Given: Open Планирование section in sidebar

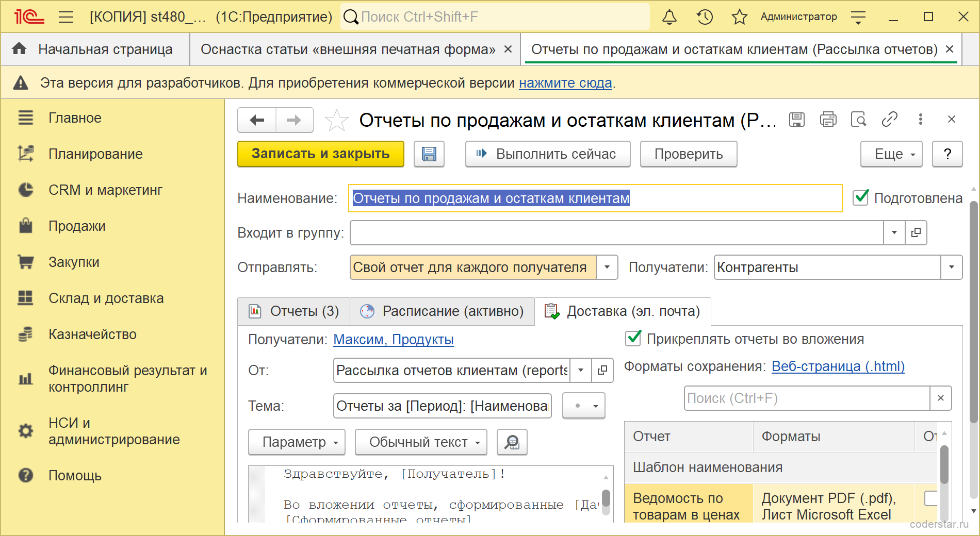Looking at the screenshot, I should coord(95,154).
